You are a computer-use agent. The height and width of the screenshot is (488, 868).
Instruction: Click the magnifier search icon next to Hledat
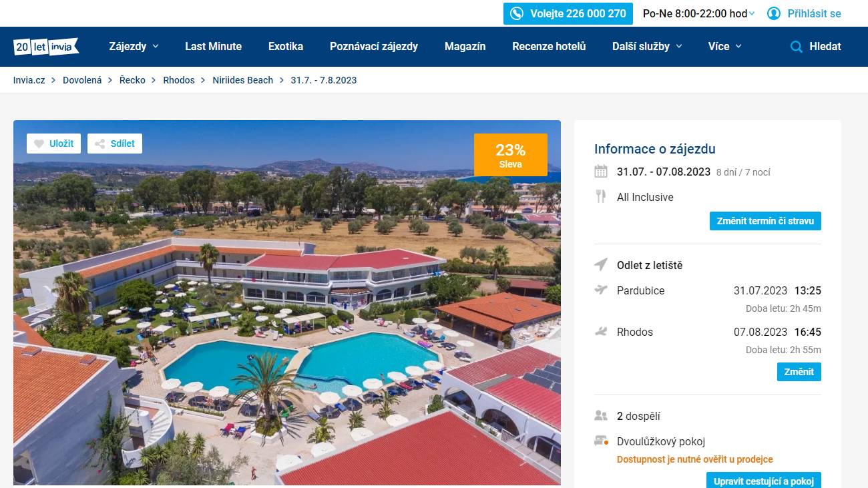click(796, 47)
